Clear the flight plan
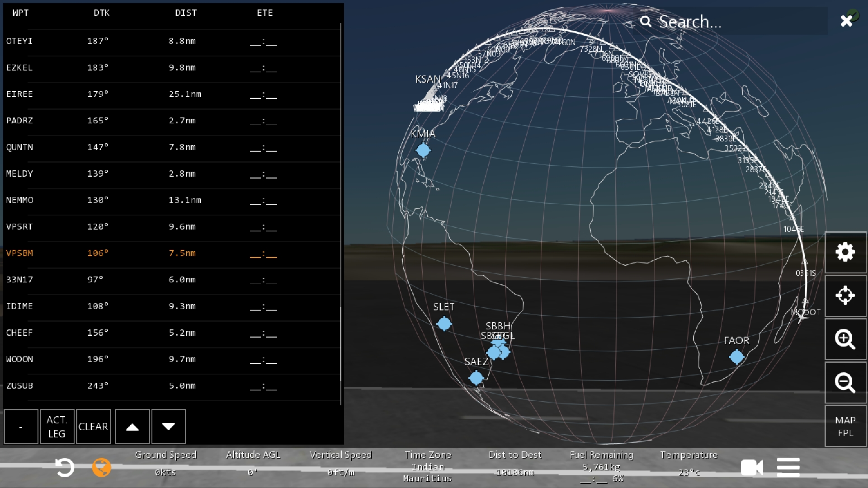Image resolution: width=868 pixels, height=488 pixels. 93,427
